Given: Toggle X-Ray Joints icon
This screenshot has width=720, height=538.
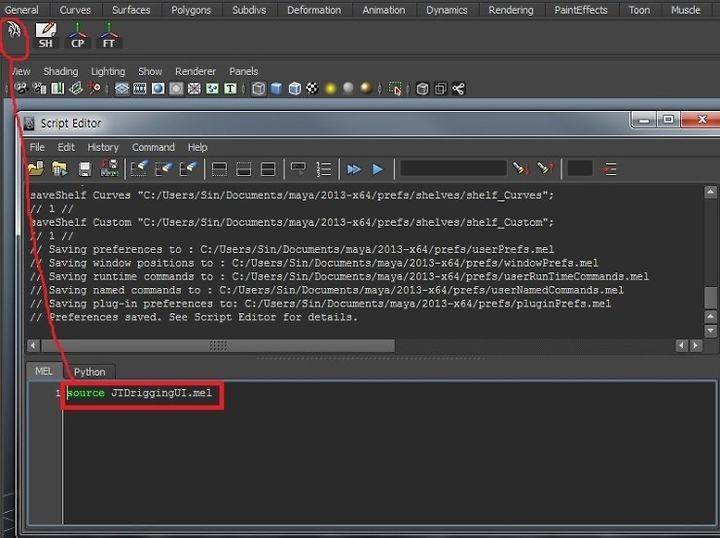Looking at the screenshot, I should 458,89.
